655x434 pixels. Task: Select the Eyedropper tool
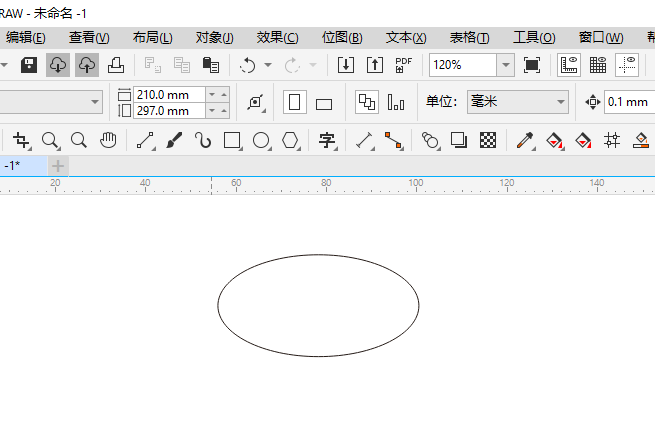pyautogui.click(x=525, y=140)
